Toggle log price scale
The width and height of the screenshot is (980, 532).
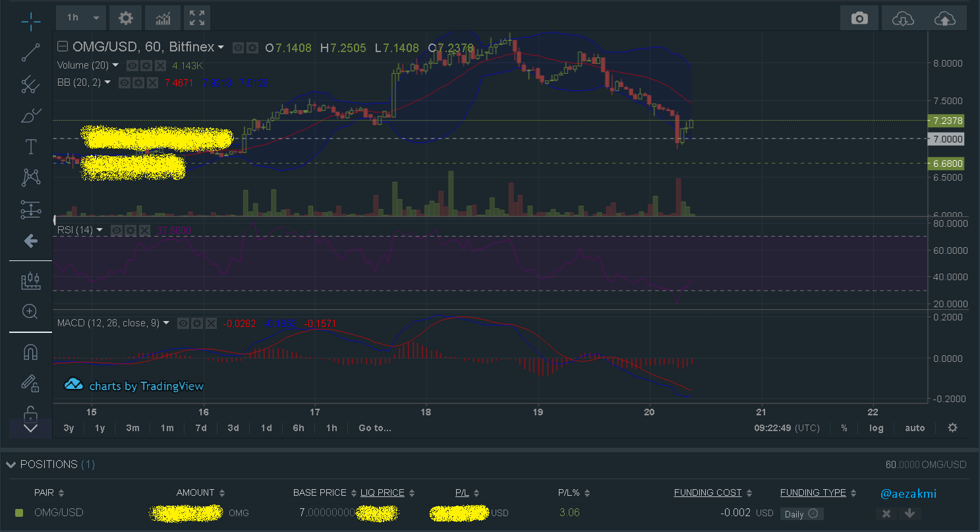876,428
